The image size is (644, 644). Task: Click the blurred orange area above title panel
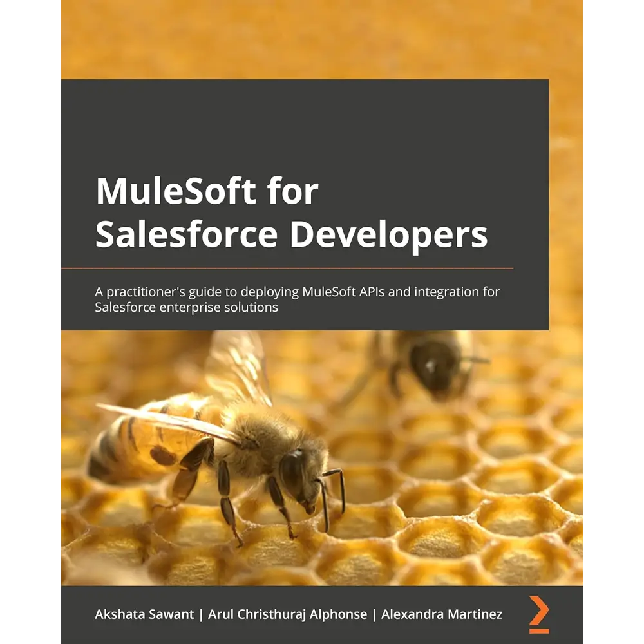pyautogui.click(x=322, y=39)
